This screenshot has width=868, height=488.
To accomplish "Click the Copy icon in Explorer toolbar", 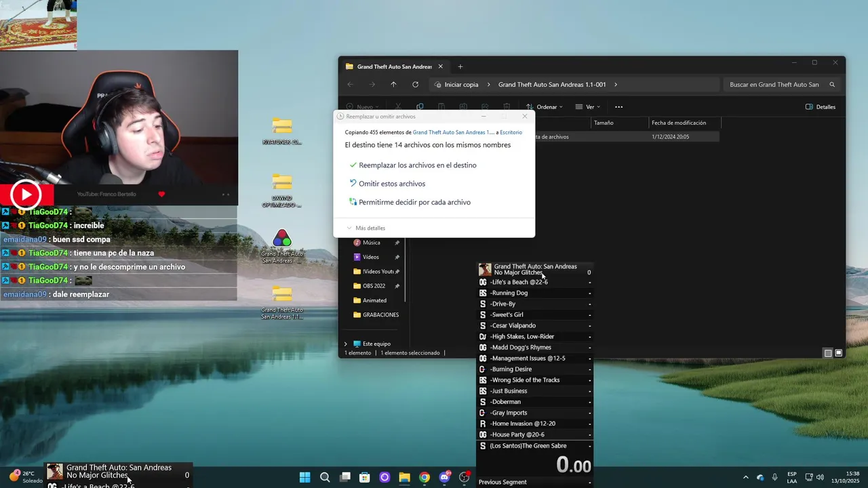I will click(x=420, y=107).
